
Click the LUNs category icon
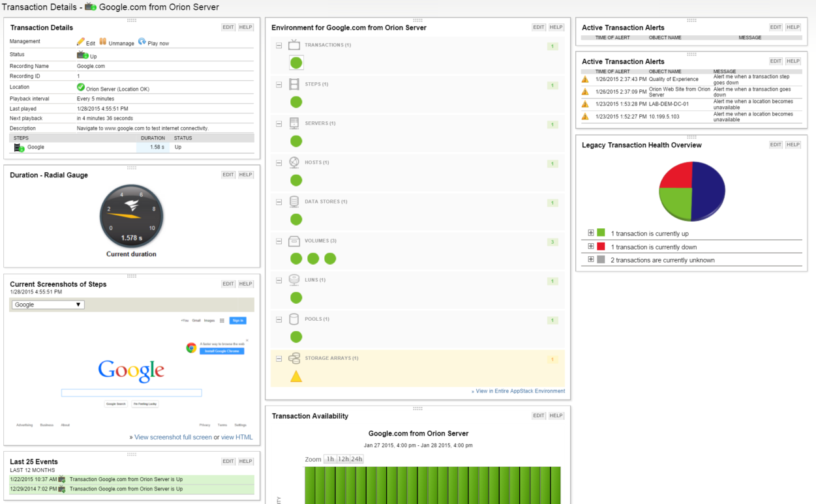click(294, 280)
